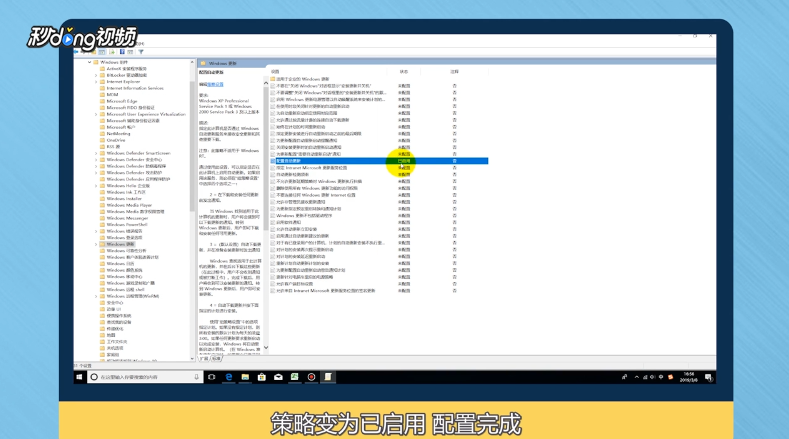Switch to the 标准 tab

tap(216, 359)
